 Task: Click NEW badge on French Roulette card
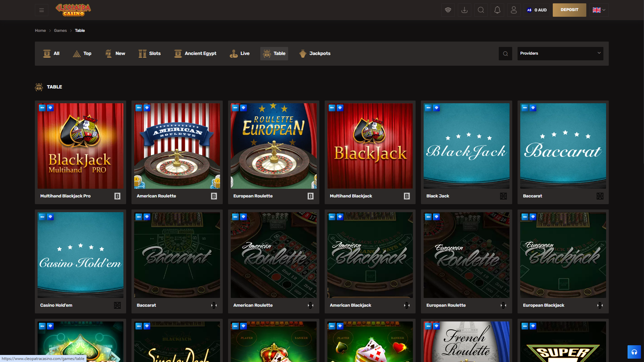coord(428,326)
